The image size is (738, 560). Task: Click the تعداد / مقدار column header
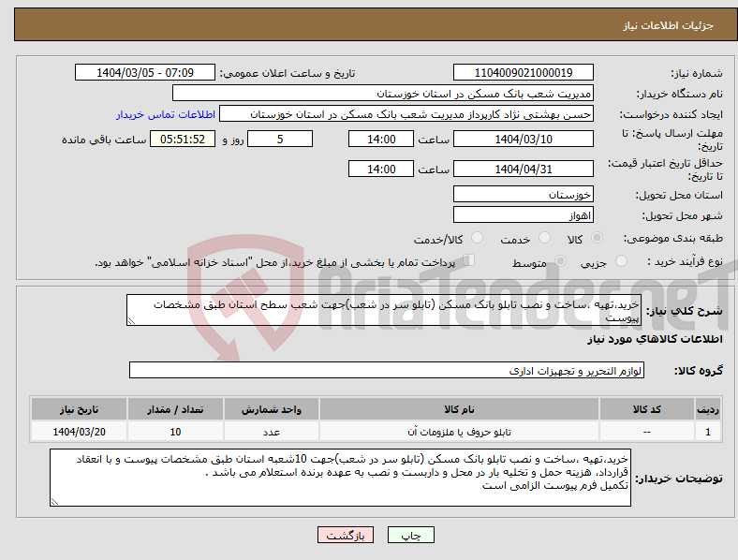pyautogui.click(x=175, y=409)
